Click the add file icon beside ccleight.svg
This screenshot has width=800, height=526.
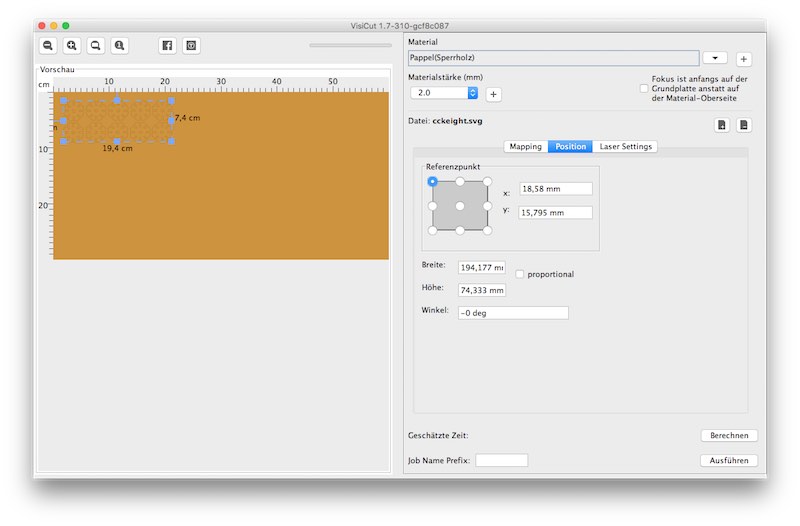coord(721,125)
